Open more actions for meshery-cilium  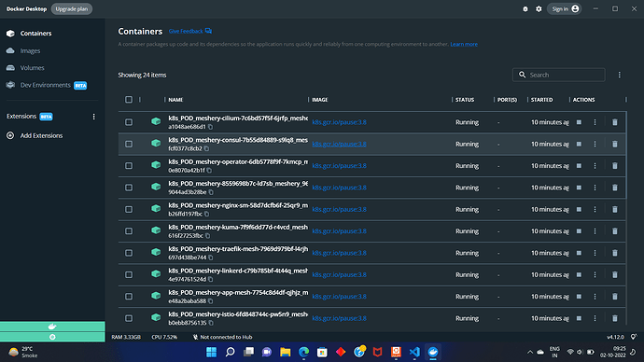[x=595, y=122]
